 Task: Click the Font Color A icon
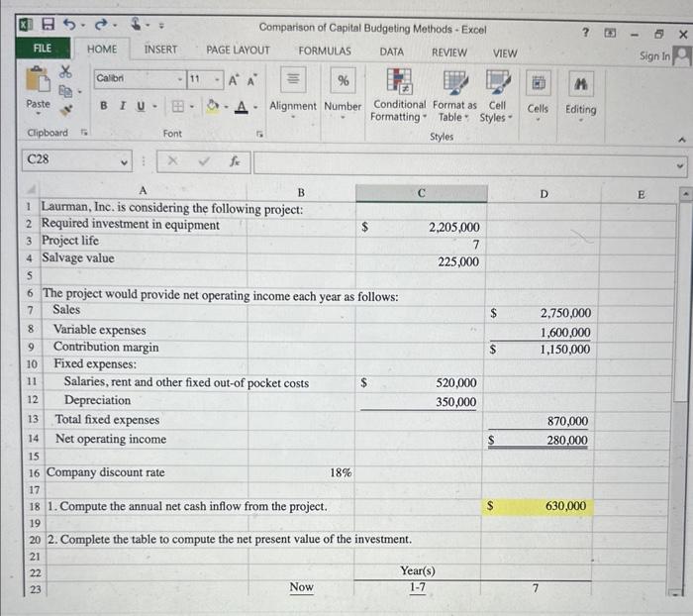242,107
